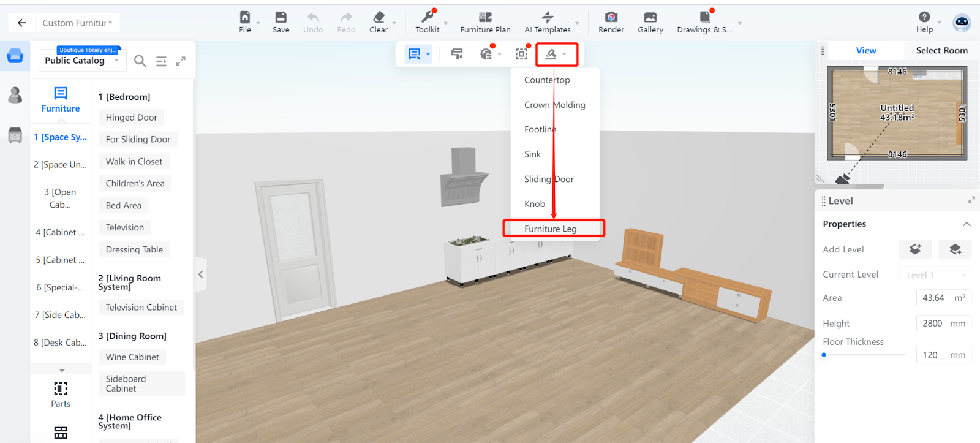Switch to the Select Room tab

click(x=941, y=51)
